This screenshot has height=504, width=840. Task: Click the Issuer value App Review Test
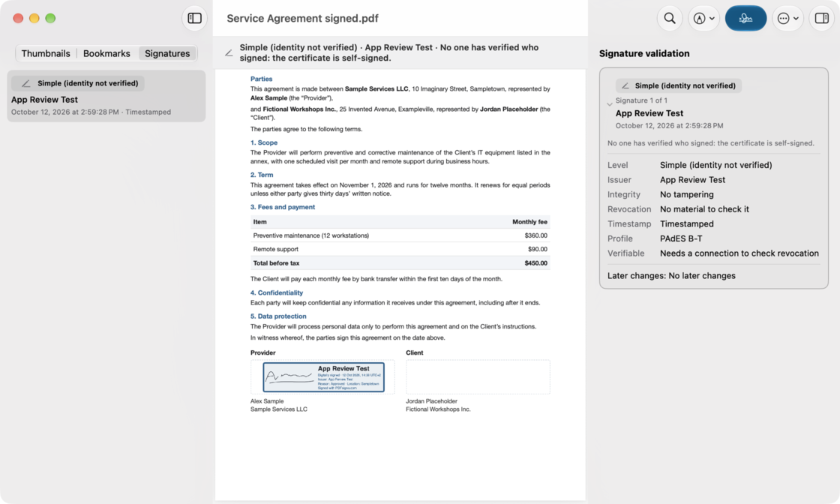(693, 180)
